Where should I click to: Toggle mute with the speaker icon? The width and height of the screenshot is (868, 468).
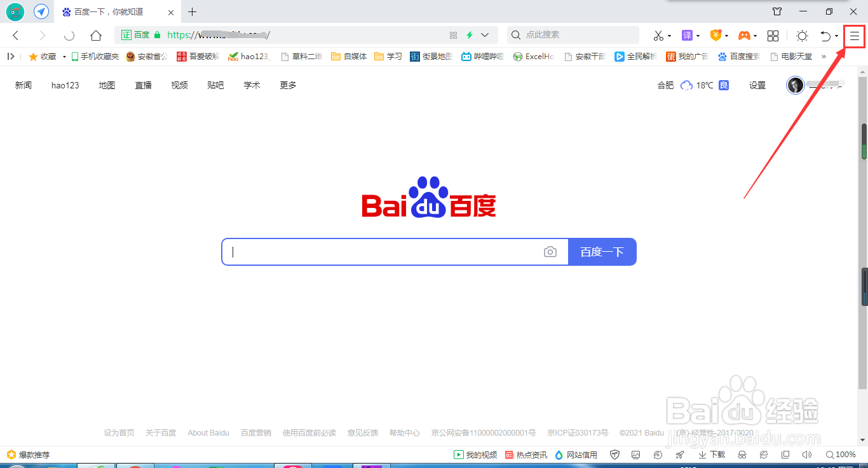tap(807, 455)
